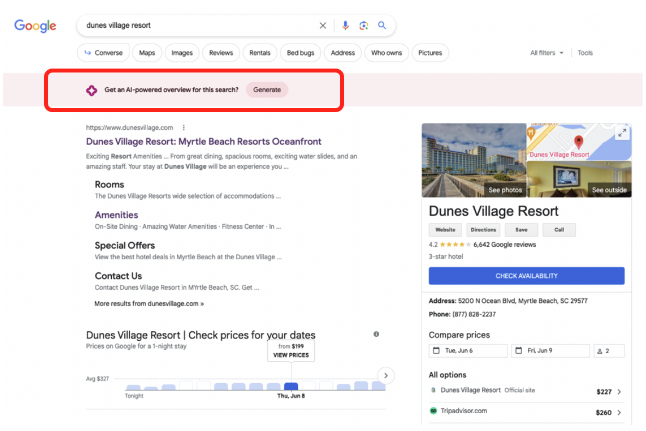Open the Special Offers sitelink
Screen dimensions: 646x431
coord(125,246)
